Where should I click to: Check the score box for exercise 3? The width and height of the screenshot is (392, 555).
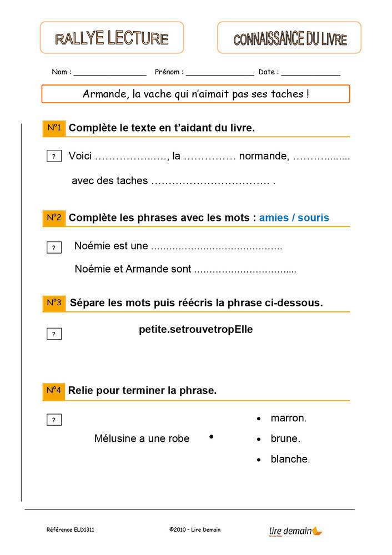(54, 334)
